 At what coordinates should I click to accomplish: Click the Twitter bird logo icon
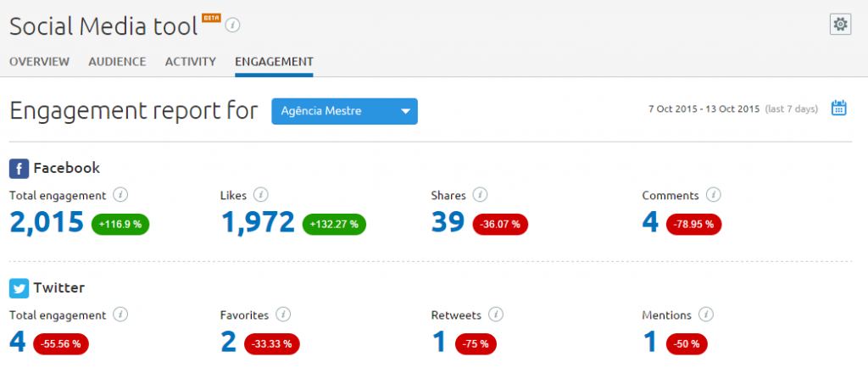pos(19,288)
